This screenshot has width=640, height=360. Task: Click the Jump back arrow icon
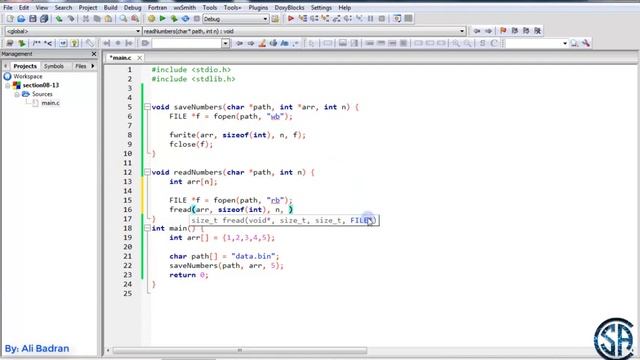(477, 31)
